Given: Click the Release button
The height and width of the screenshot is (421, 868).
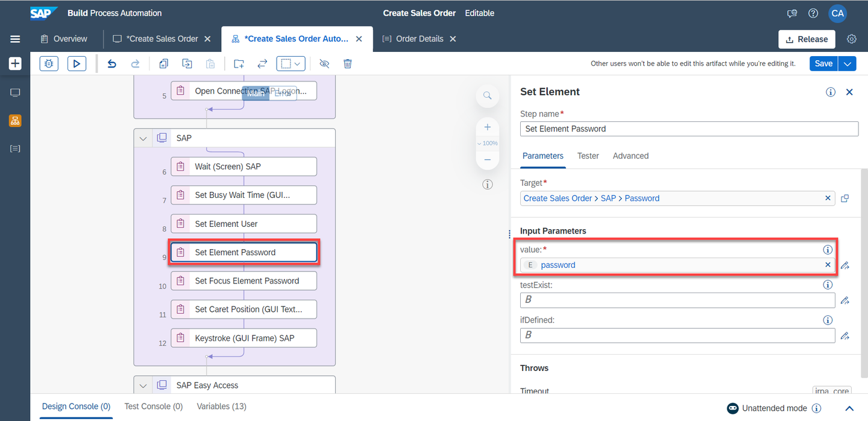Looking at the screenshot, I should tap(807, 39).
